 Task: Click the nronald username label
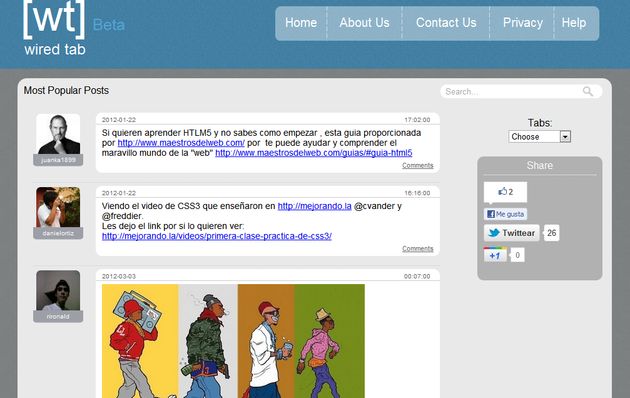pyautogui.click(x=58, y=316)
